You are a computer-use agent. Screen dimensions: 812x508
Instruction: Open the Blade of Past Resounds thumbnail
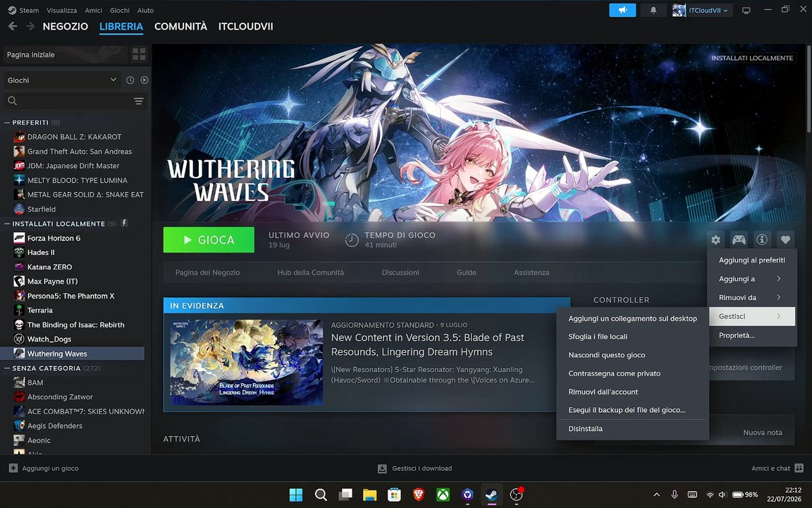click(247, 362)
